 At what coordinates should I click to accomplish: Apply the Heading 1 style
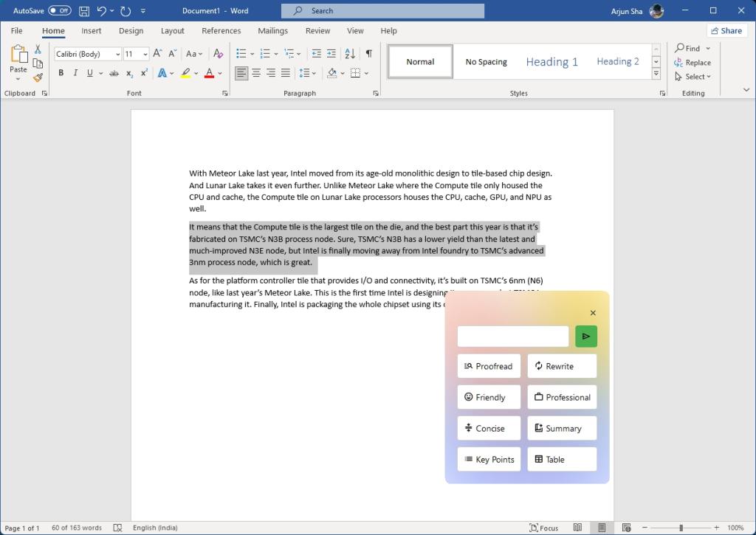pyautogui.click(x=551, y=62)
